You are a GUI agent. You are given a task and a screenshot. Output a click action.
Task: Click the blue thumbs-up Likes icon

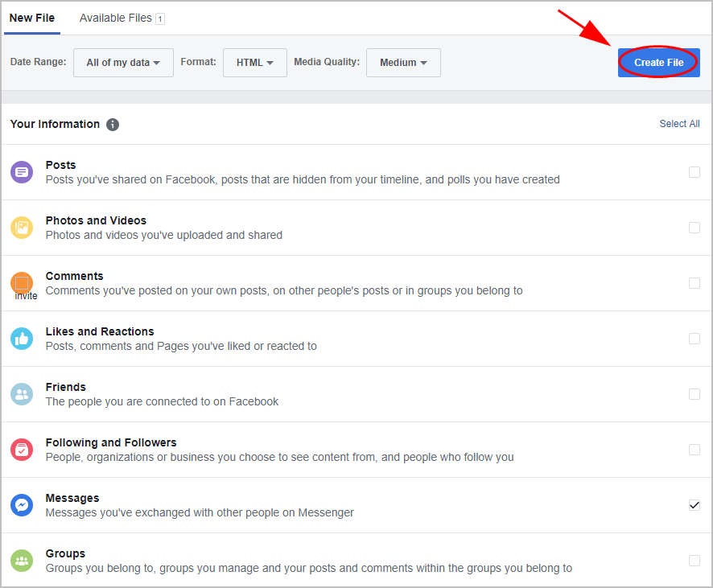click(22, 339)
